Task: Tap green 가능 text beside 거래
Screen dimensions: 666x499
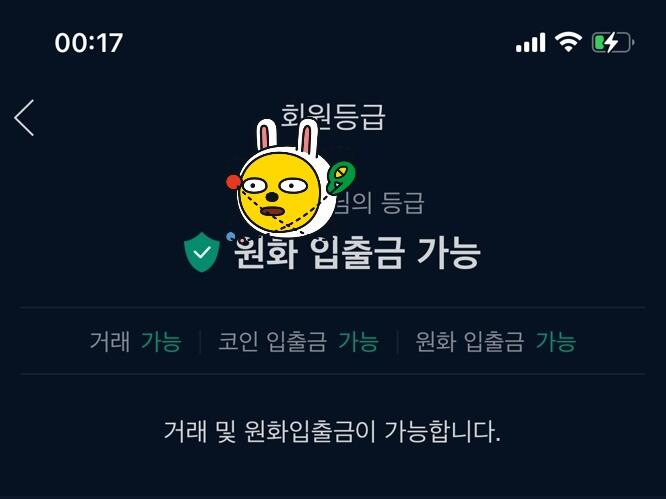Action: pyautogui.click(x=161, y=341)
